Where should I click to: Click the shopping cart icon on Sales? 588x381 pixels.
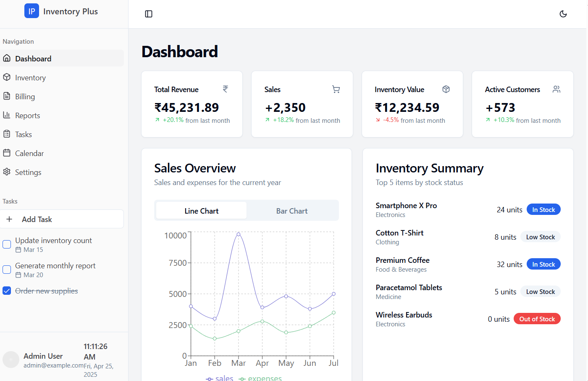click(336, 89)
